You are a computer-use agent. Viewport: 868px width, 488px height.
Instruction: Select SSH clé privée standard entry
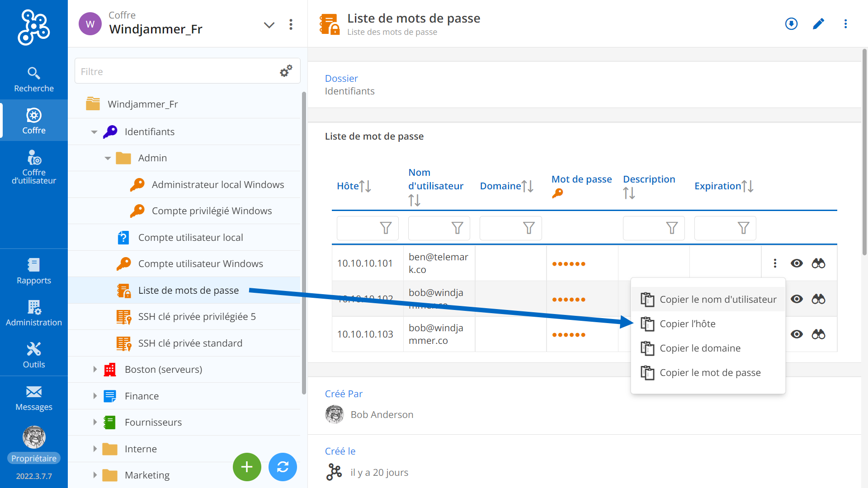tap(190, 343)
